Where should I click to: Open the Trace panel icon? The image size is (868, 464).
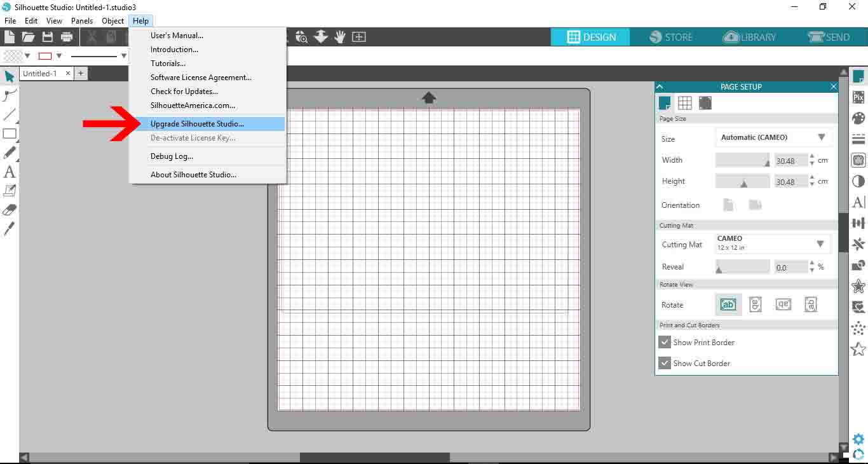click(x=858, y=160)
